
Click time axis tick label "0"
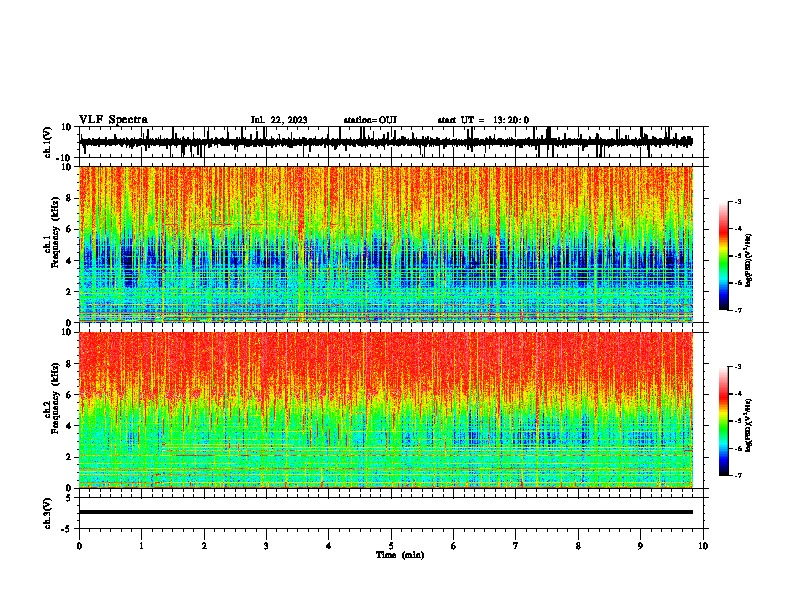[x=79, y=546]
